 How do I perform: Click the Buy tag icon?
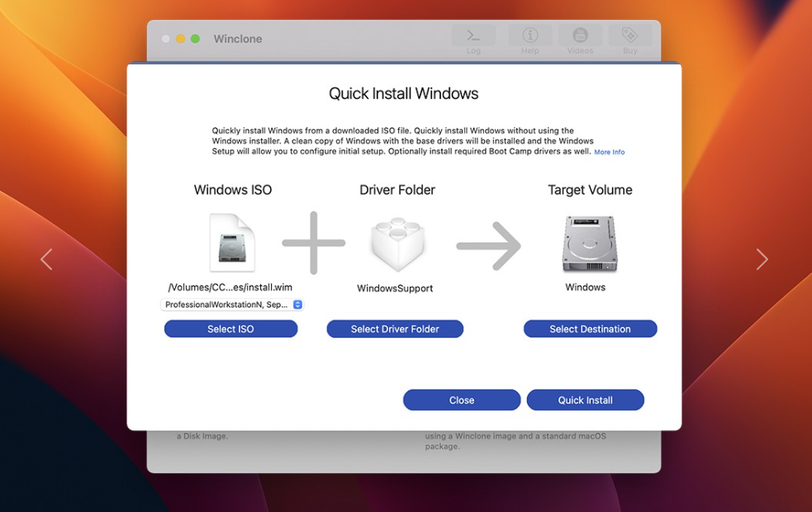(x=629, y=37)
